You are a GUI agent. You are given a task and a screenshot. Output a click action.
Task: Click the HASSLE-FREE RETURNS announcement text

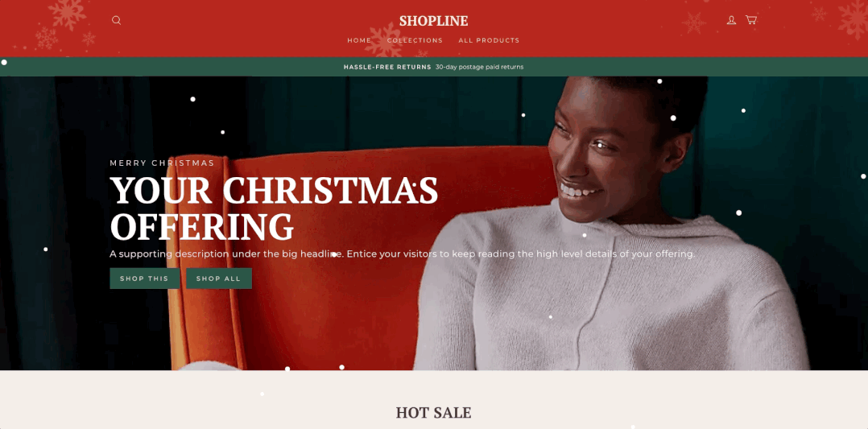point(387,67)
